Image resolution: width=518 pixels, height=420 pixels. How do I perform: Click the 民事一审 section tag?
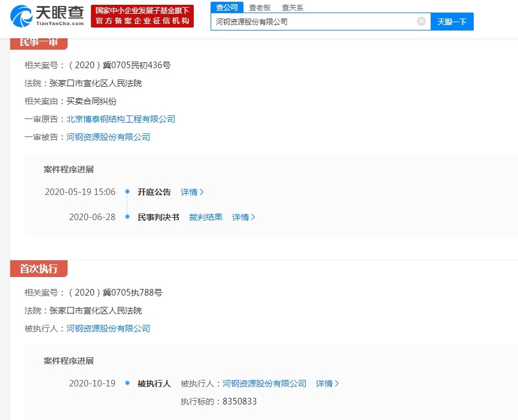pos(39,43)
